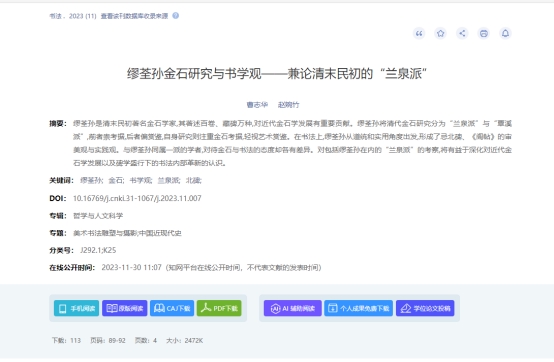Click the star favorite icon
The image size is (554, 362).
(x=441, y=33)
